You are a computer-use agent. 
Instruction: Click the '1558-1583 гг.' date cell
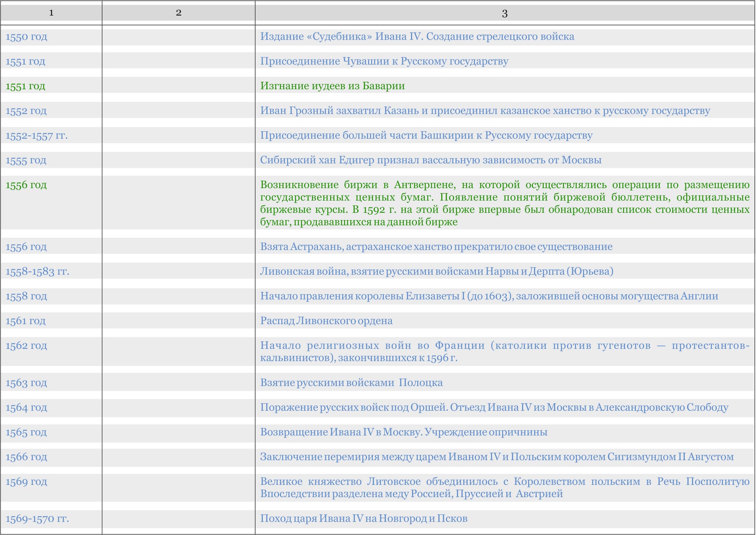(37, 271)
